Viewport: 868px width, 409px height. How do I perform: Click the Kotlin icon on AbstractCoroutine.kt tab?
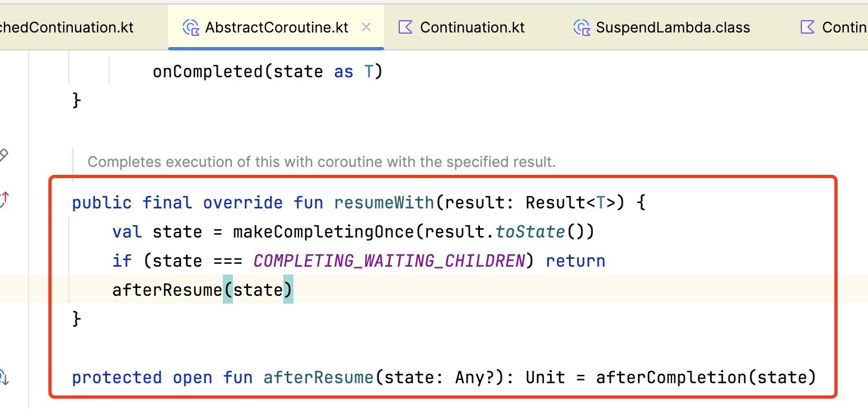tap(190, 27)
